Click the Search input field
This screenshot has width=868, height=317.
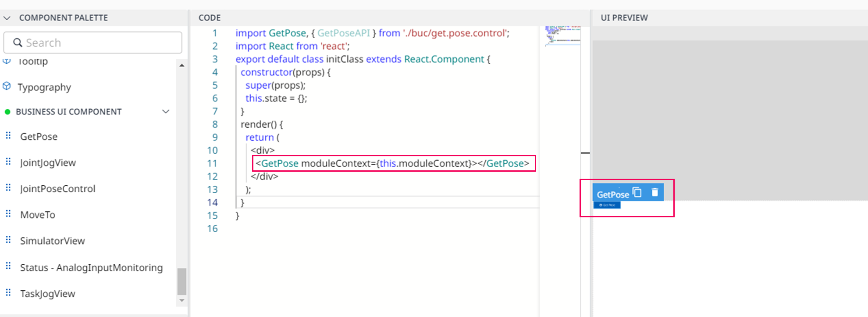pos(93,43)
